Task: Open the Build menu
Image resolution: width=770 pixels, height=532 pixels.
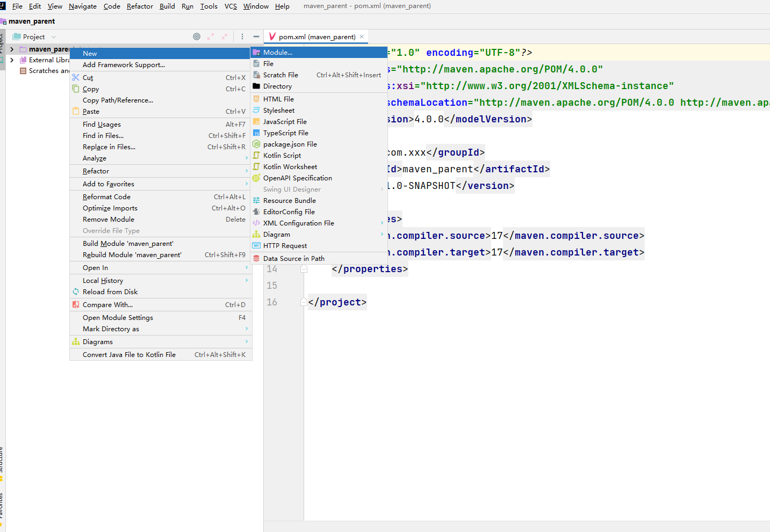Action: (x=167, y=6)
